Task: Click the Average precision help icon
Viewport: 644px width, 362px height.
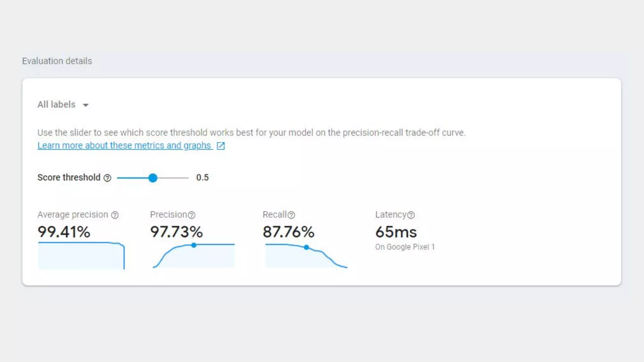Action: point(115,215)
